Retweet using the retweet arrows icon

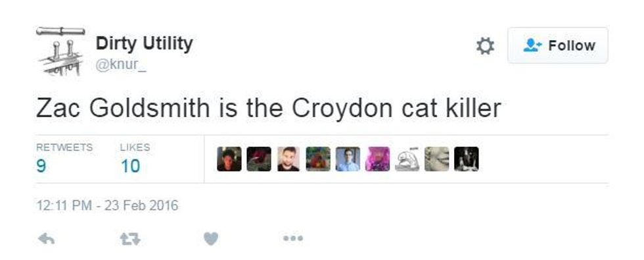(130, 238)
